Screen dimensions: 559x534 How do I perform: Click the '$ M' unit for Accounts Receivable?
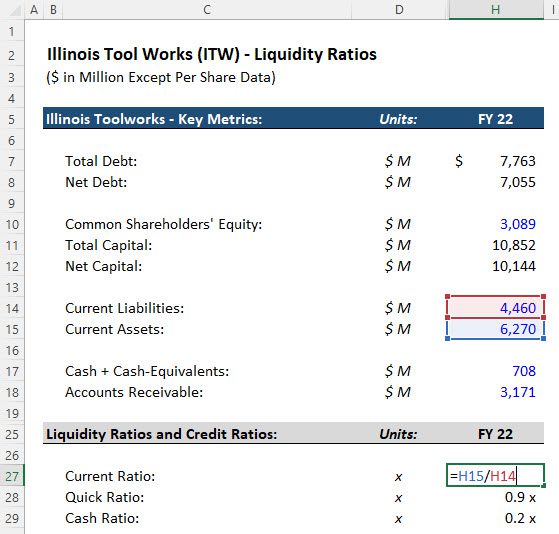(398, 392)
